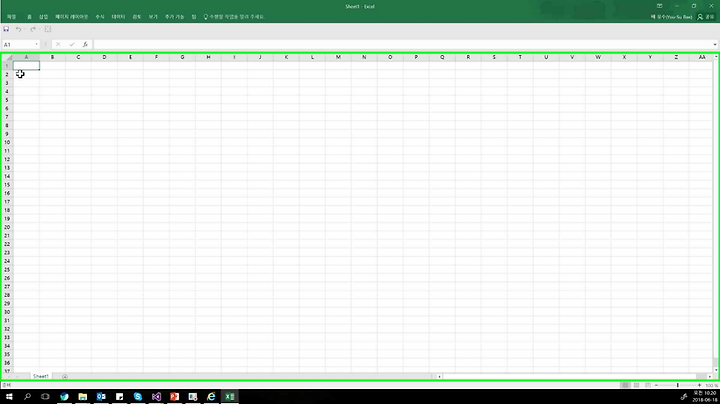This screenshot has width=720, height=404.
Task: Redo the last undone action
Action: tap(33, 29)
